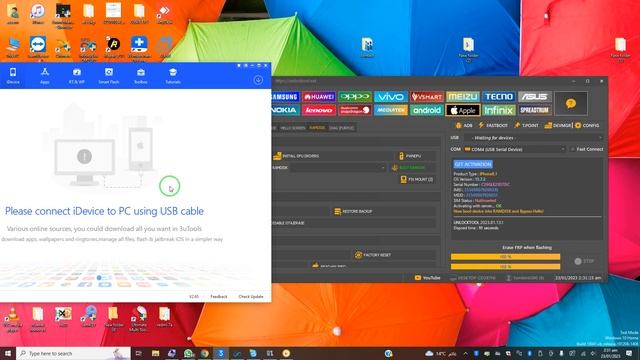The width and height of the screenshot is (640, 360).
Task: Expand the Ramdisk dropdown
Action: point(338,168)
